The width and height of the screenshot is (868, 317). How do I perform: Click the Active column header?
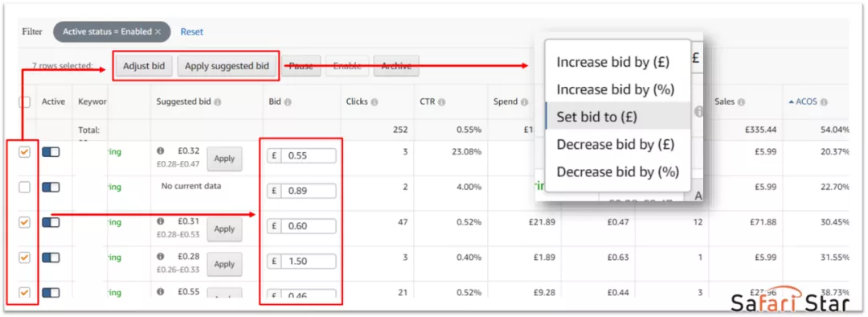(x=53, y=102)
